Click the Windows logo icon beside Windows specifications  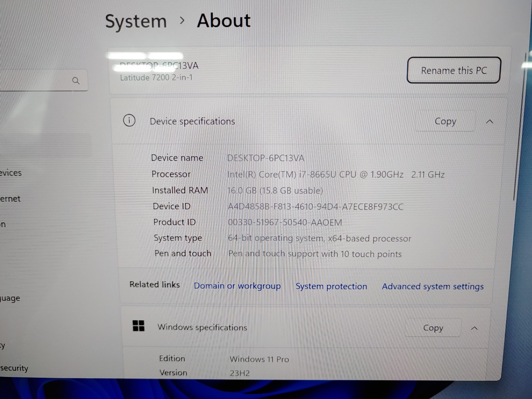click(x=139, y=326)
